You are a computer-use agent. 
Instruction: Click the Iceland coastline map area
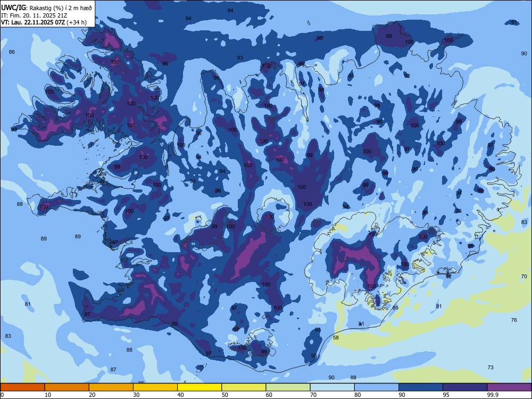(x=266, y=192)
